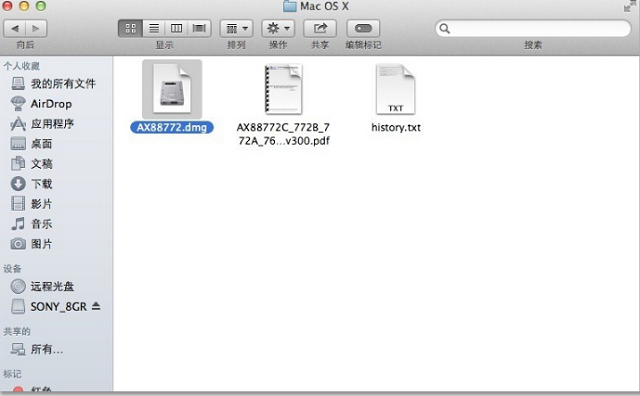Viewport: 640px width, 396px height.
Task: Open the action gear (操作) menu
Action: [x=278, y=28]
